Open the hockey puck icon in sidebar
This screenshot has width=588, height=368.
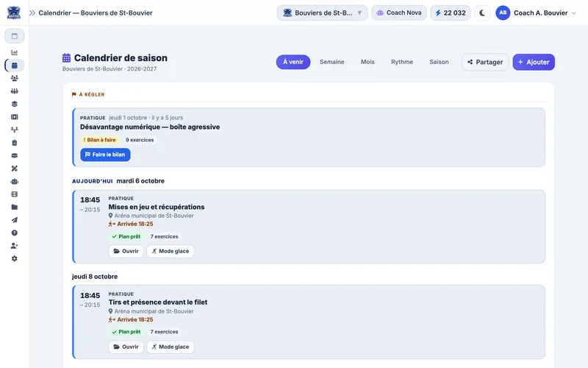tap(14, 155)
